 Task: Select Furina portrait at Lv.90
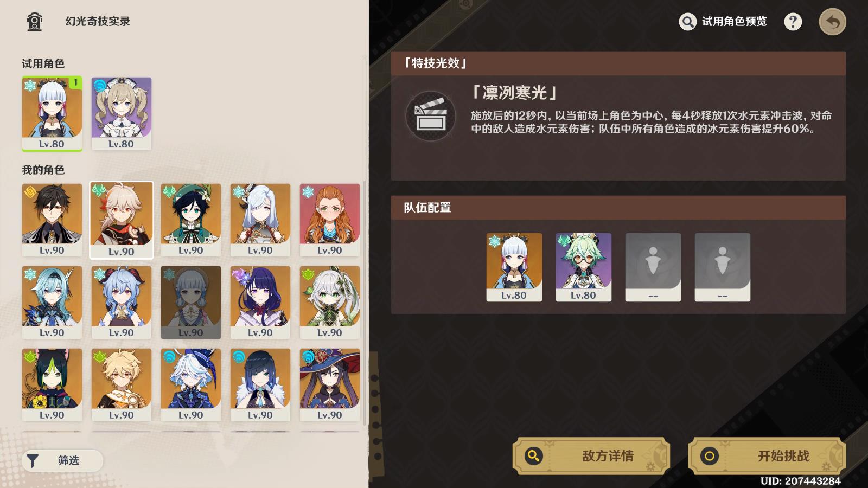(x=191, y=384)
